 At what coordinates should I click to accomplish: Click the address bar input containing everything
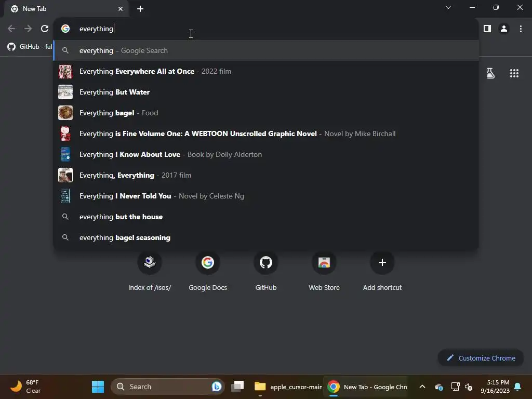coord(267,29)
